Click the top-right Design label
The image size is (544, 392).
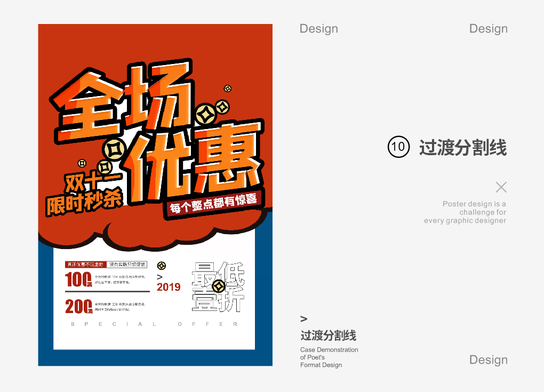(488, 29)
